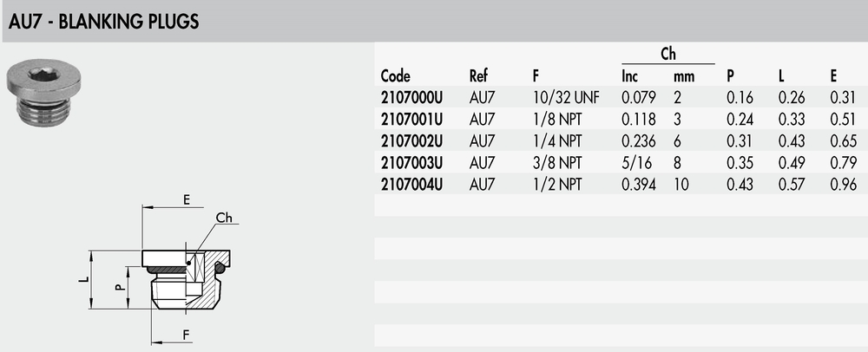The height and width of the screenshot is (352, 868).
Task: Click the Code column header
Action: (396, 75)
